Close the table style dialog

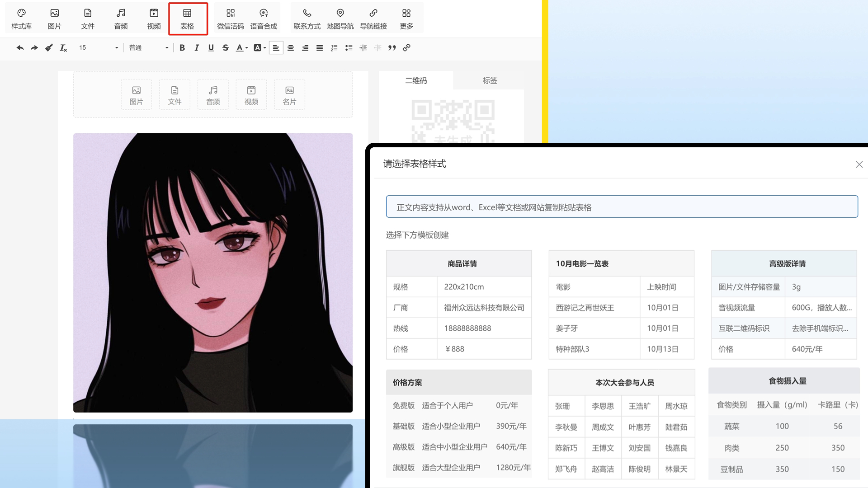coord(859,164)
